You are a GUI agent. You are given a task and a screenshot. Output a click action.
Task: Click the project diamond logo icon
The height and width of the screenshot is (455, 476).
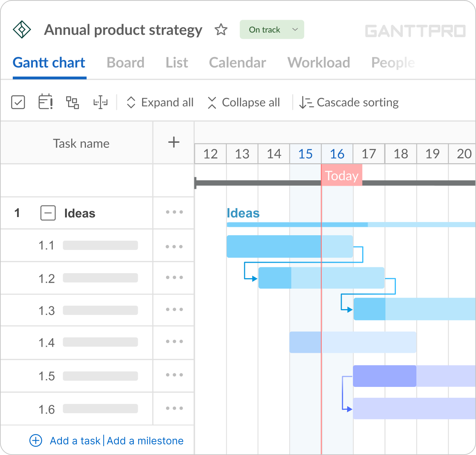22,29
